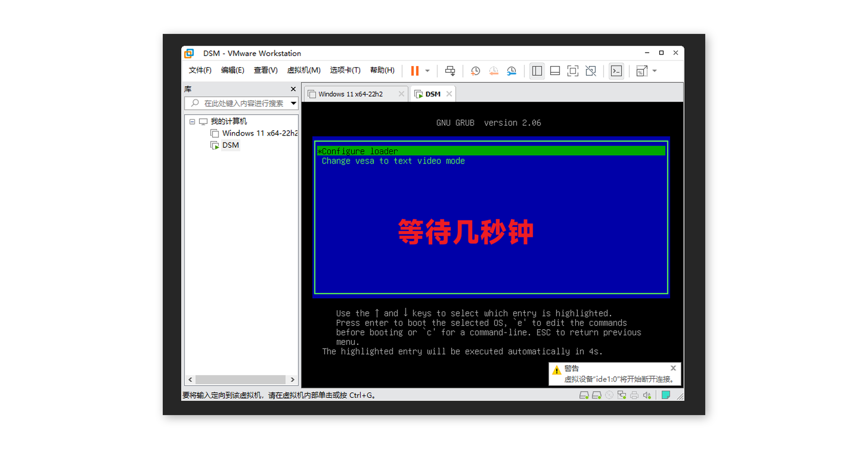Maximize the VMware Workstation window

tap(661, 53)
